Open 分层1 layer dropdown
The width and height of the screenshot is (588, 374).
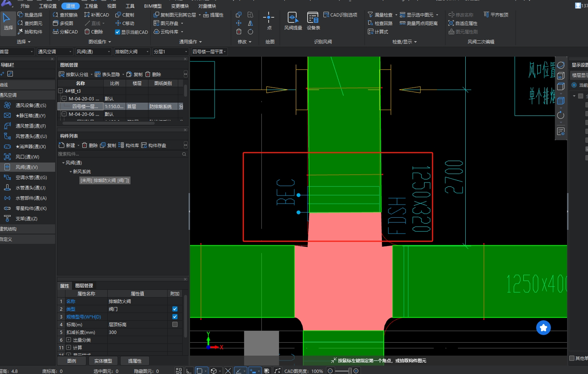pos(171,51)
